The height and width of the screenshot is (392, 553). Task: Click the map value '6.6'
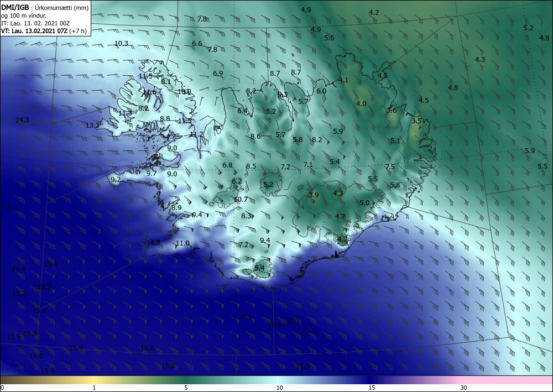197,43
